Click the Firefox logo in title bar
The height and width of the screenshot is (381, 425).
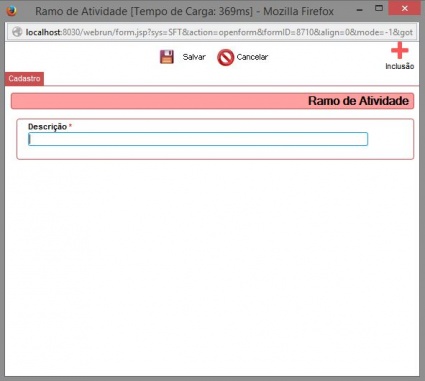(12, 11)
